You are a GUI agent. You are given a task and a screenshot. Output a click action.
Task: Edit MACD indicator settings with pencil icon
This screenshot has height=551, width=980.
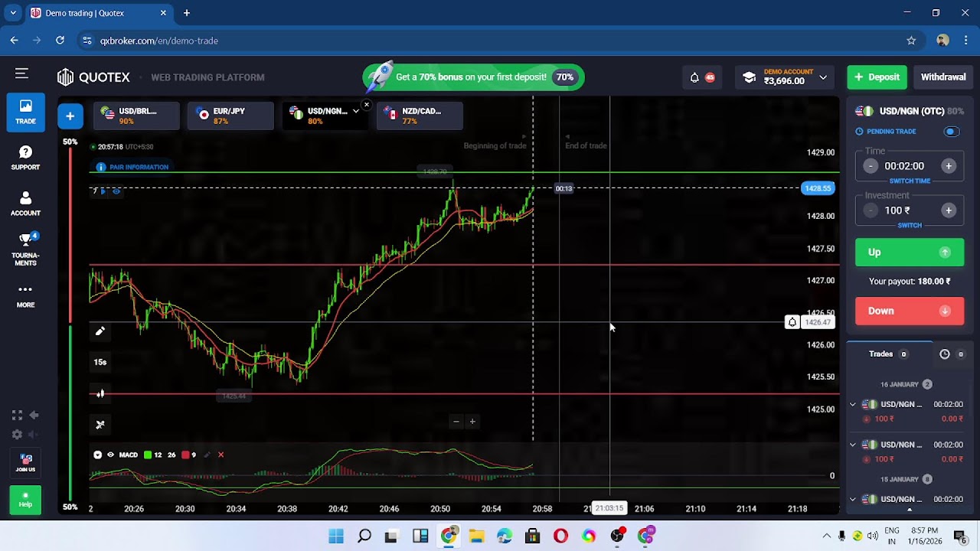click(207, 455)
